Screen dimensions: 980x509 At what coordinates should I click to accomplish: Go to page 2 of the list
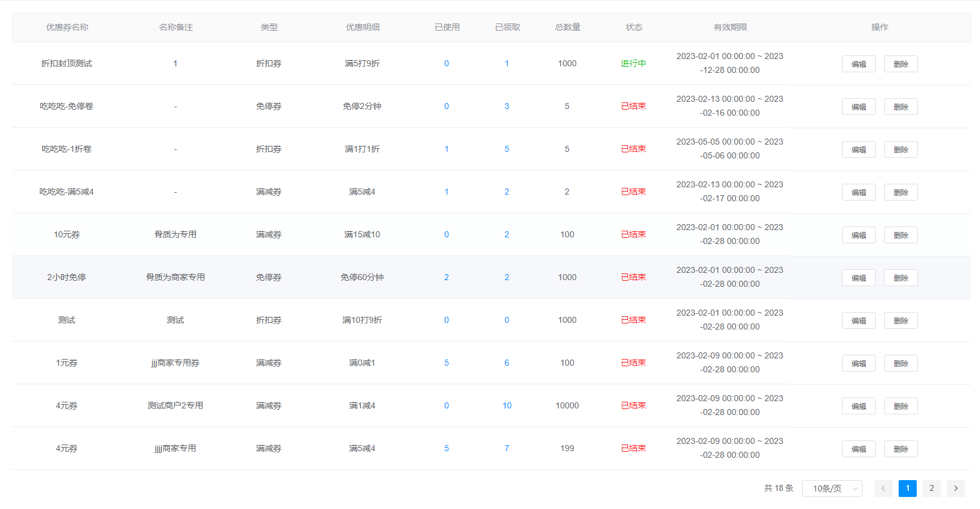(x=931, y=489)
